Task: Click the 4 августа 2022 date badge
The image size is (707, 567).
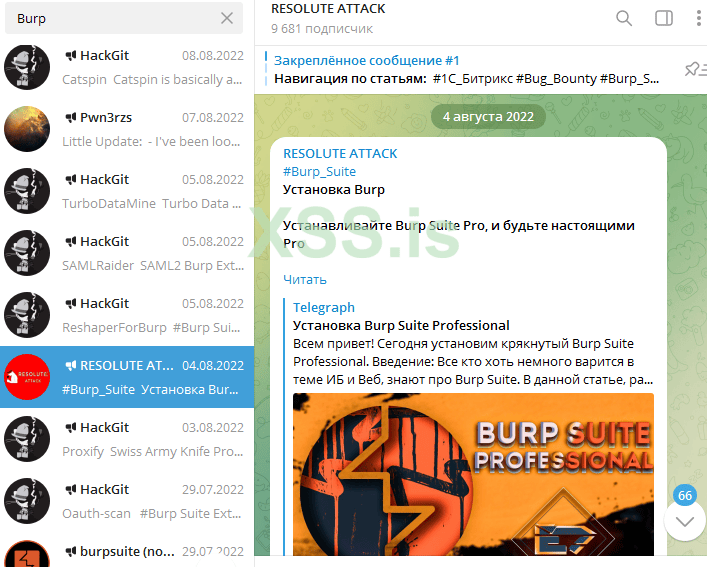Action: click(x=488, y=117)
